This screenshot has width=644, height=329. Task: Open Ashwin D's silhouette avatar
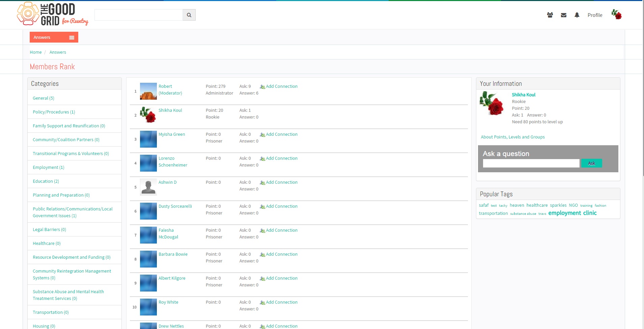[x=148, y=187]
